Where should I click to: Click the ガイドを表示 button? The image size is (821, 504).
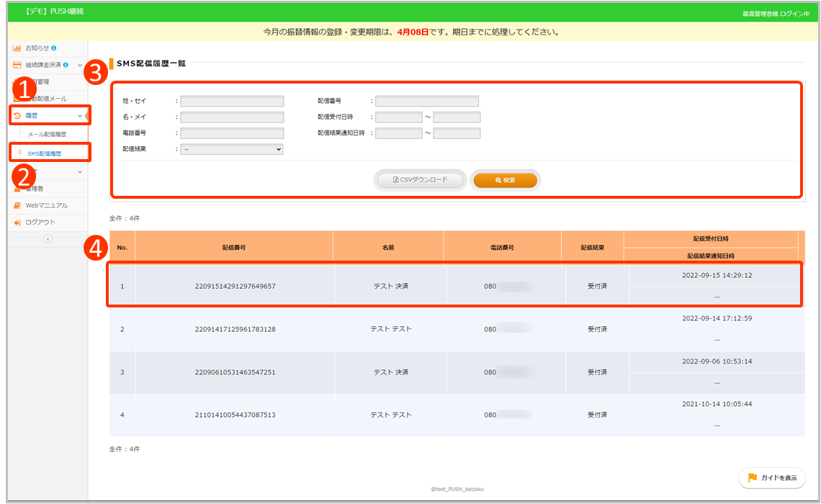coord(772,478)
